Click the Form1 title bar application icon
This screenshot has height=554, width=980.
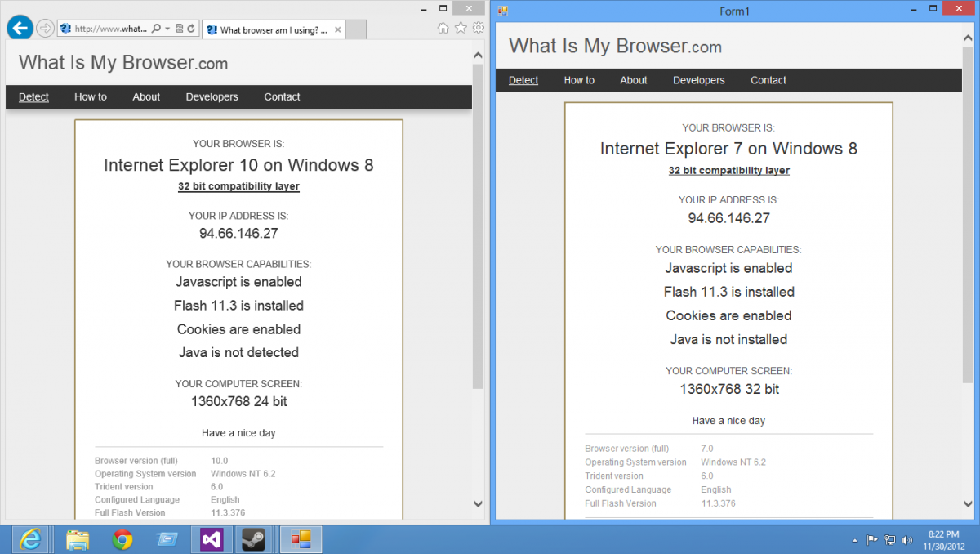503,11
